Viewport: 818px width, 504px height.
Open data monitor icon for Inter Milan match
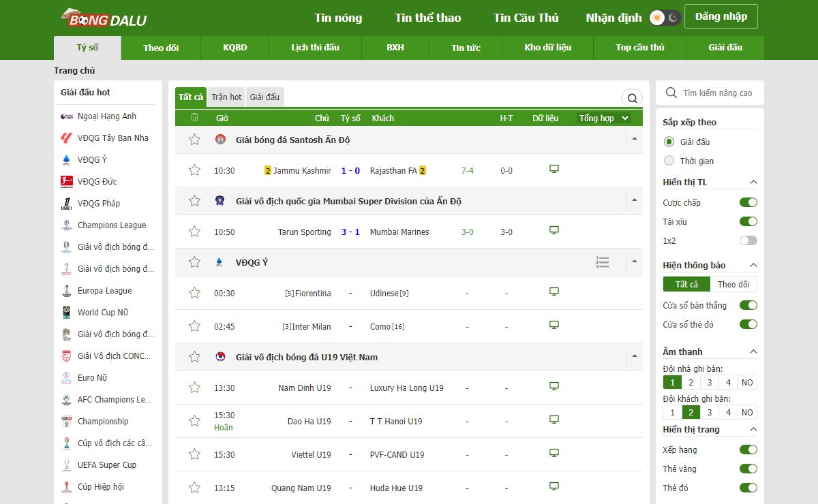coord(554,326)
